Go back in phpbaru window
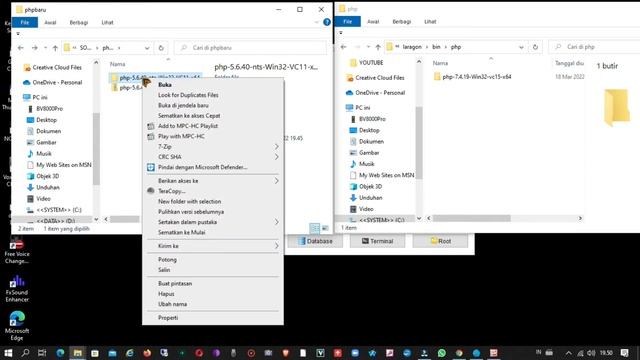640x360 pixels. pyautogui.click(x=20, y=48)
